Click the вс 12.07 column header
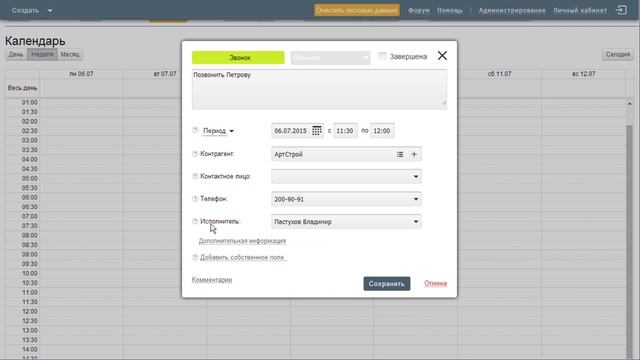Image resolution: width=640 pixels, height=360 pixels. [583, 74]
